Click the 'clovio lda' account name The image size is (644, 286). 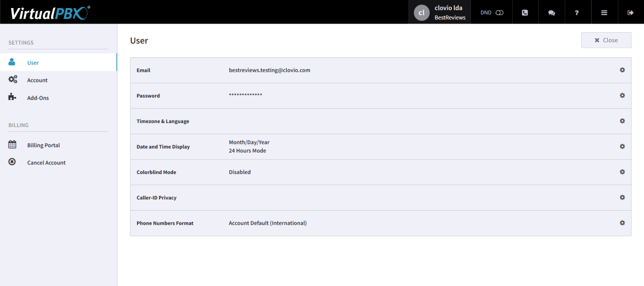click(448, 8)
